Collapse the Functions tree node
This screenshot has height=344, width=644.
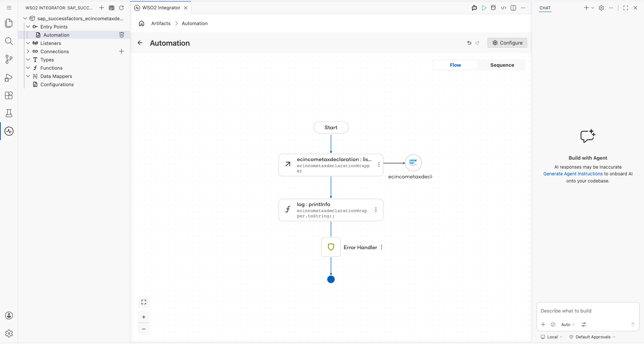(28, 68)
